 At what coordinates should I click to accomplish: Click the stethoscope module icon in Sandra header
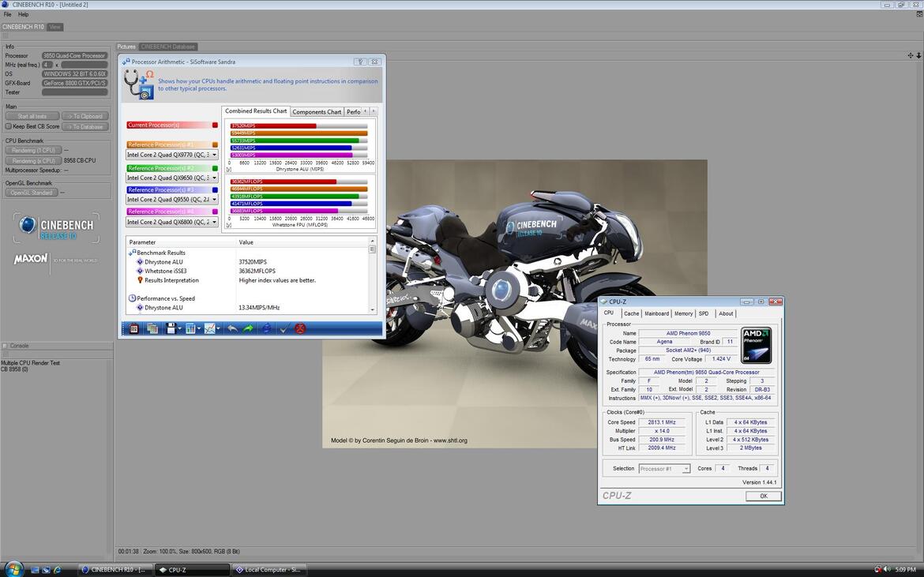click(140, 84)
